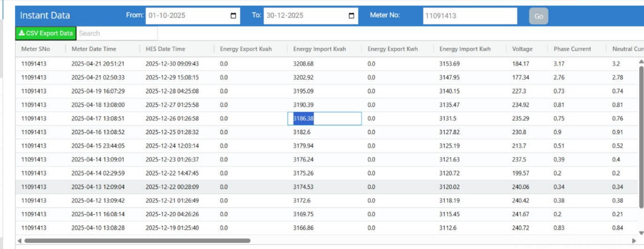Image resolution: width=644 pixels, height=249 pixels.
Task: Click the table Search field
Action: 117,33
